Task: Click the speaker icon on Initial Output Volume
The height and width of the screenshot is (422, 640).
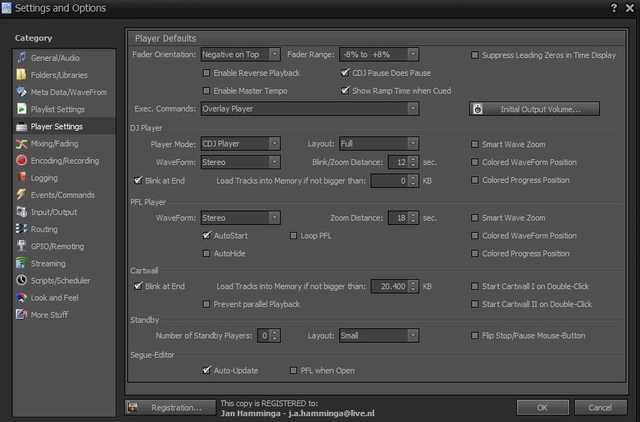Action: coord(477,109)
